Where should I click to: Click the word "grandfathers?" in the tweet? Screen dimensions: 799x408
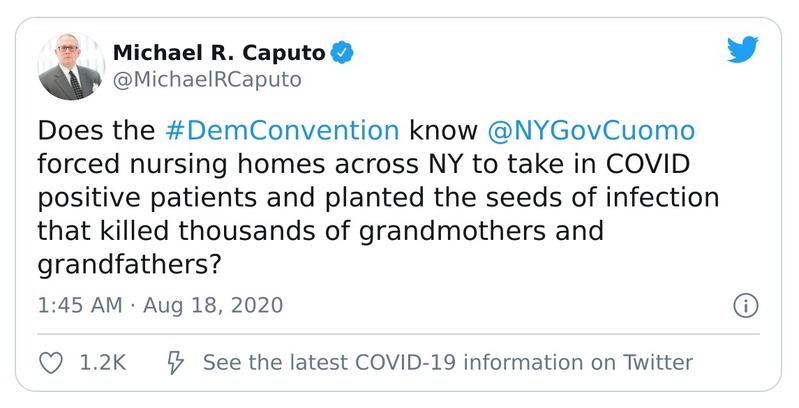[129, 265]
